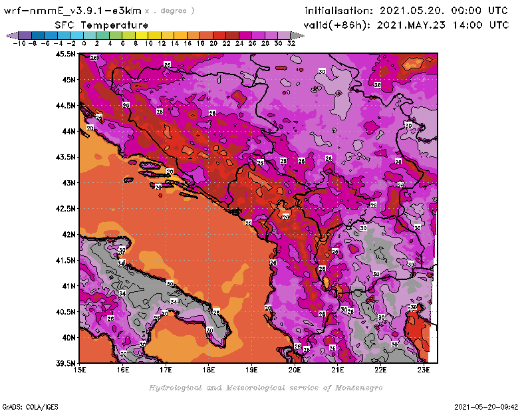This screenshot has width=532, height=411.
Task: Click the 12 tick label under the legend
Action: (162, 43)
